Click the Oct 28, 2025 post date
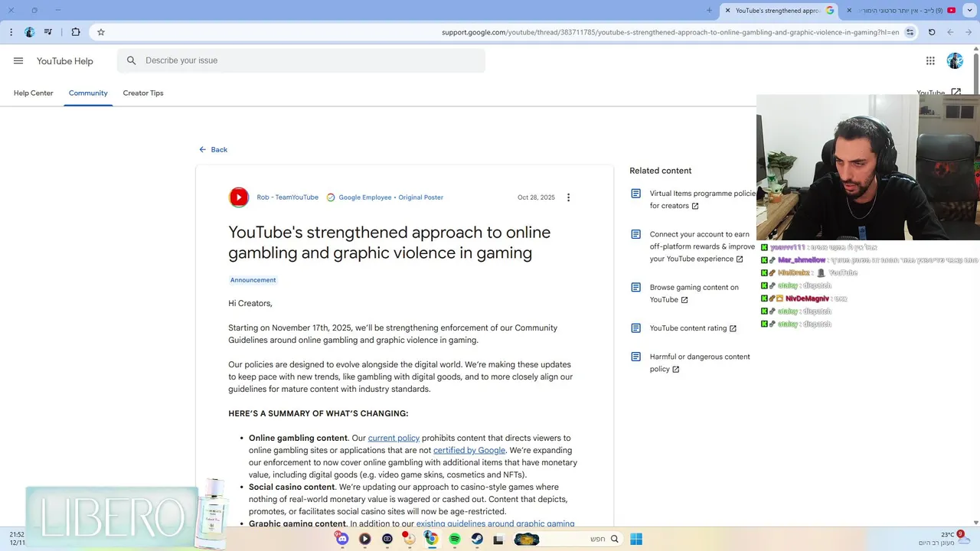Viewport: 980px width, 551px height. click(x=536, y=197)
